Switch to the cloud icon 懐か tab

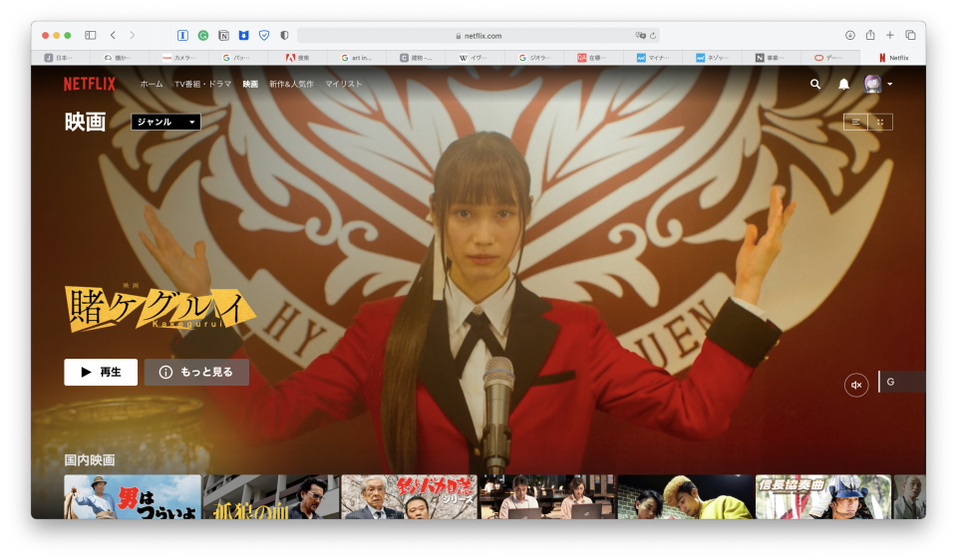(120, 58)
